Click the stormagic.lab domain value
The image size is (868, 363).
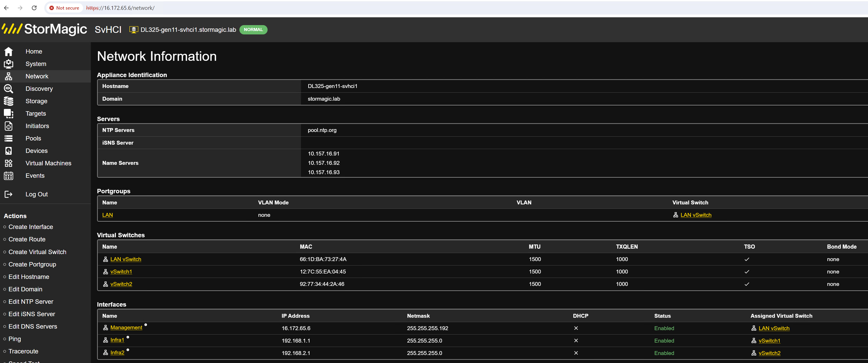coord(324,99)
